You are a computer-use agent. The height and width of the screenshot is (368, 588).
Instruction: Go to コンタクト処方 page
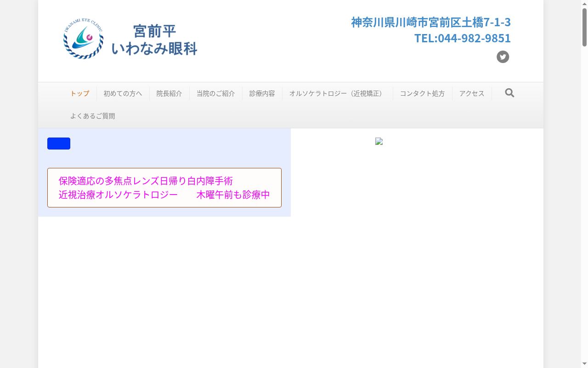pos(422,93)
